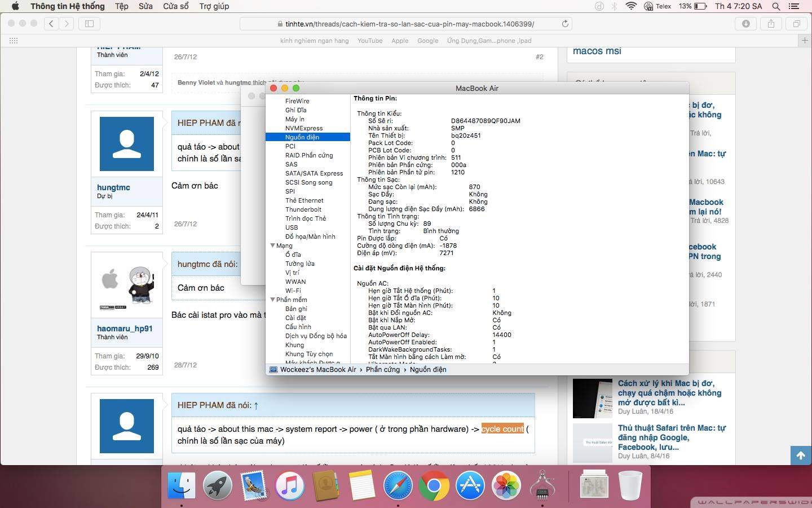
Task: Open System Information chip icon in Dock
Action: (542, 485)
